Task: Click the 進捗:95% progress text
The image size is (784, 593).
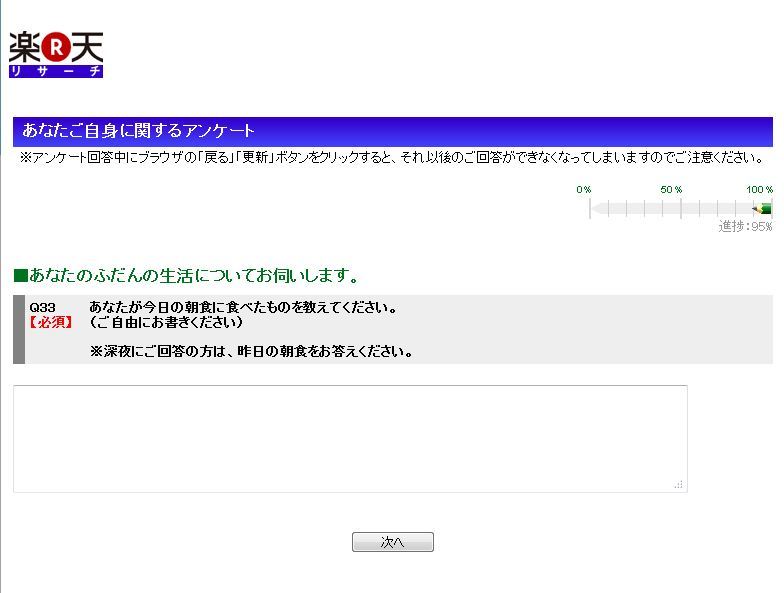Action: 745,226
